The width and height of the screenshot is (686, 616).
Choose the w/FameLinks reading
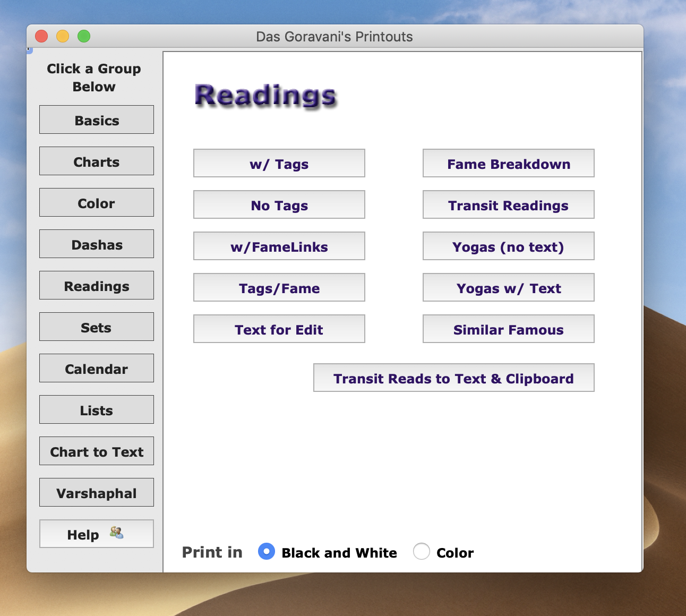[x=279, y=246]
